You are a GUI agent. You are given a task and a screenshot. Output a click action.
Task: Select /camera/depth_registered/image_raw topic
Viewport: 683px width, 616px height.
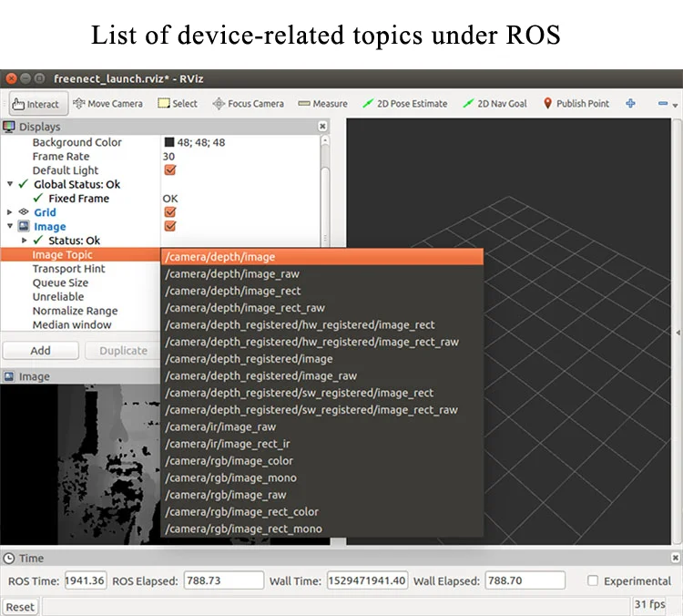pos(321,375)
